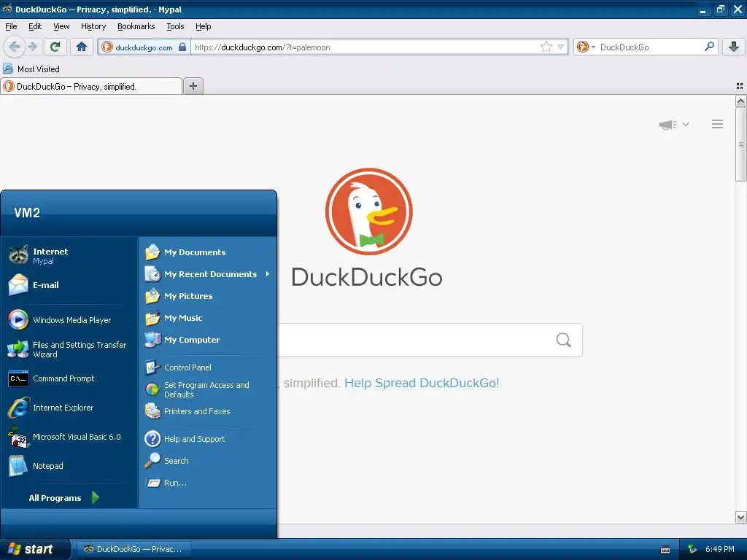Select the DuckDuckGo taskbar button
This screenshot has width=747, height=560.
coord(133,549)
